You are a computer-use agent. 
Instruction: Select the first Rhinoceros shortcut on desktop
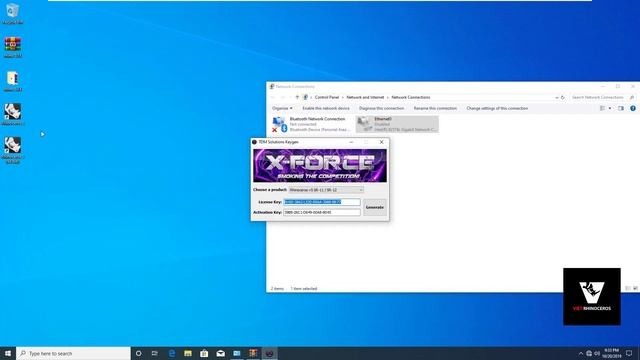tap(13, 114)
